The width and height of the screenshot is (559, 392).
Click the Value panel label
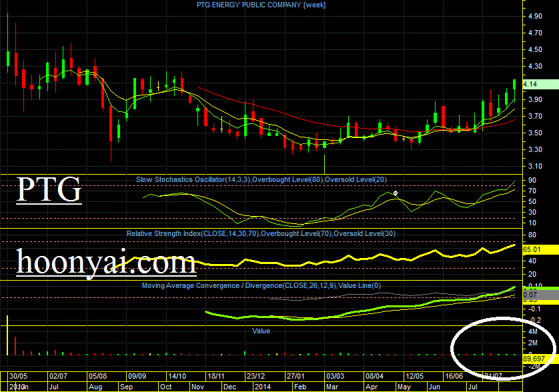point(261,331)
